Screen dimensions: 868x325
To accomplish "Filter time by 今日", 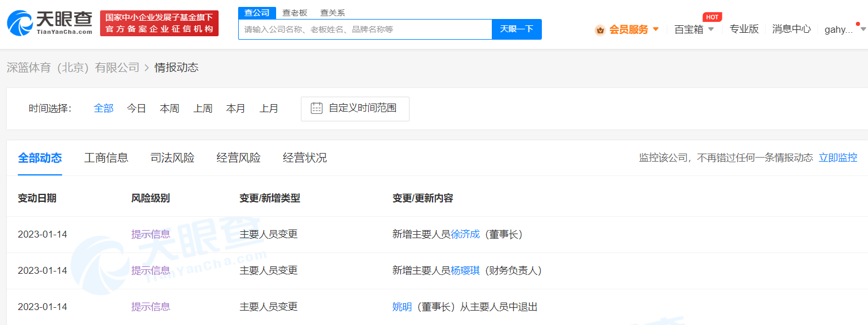I will pos(136,108).
